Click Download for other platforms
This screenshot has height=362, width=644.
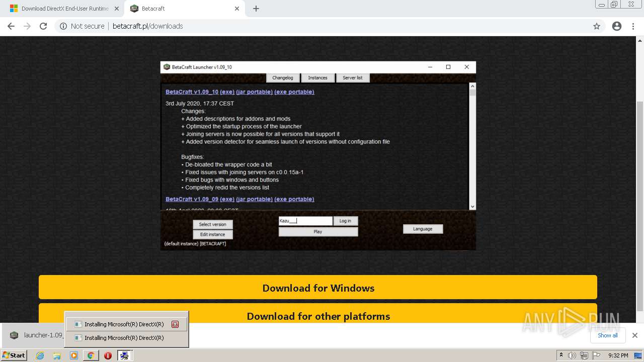(318, 313)
